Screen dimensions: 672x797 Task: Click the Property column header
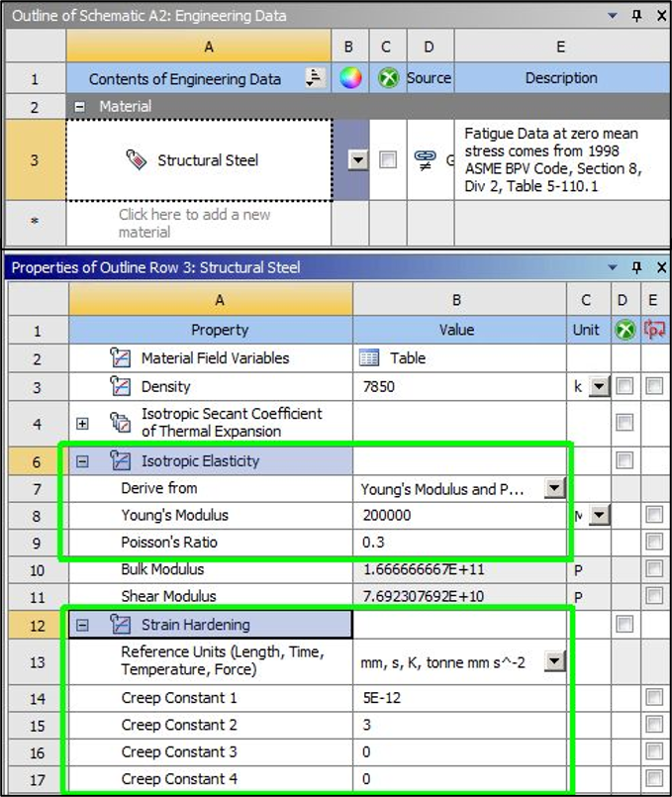[x=211, y=330]
